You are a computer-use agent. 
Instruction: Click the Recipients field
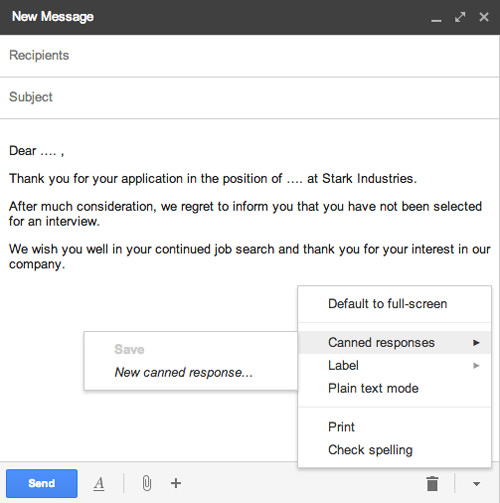click(x=249, y=56)
